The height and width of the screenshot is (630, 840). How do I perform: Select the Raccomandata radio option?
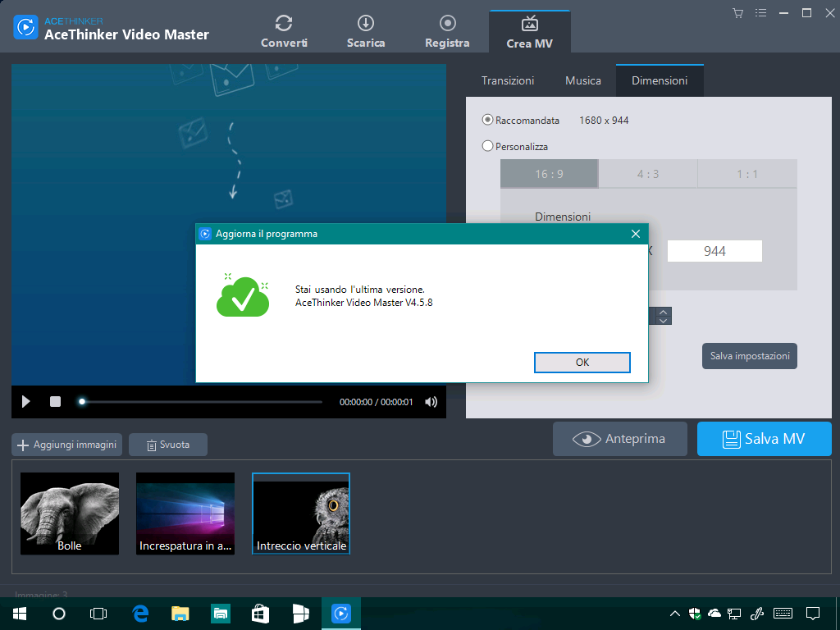pyautogui.click(x=487, y=120)
